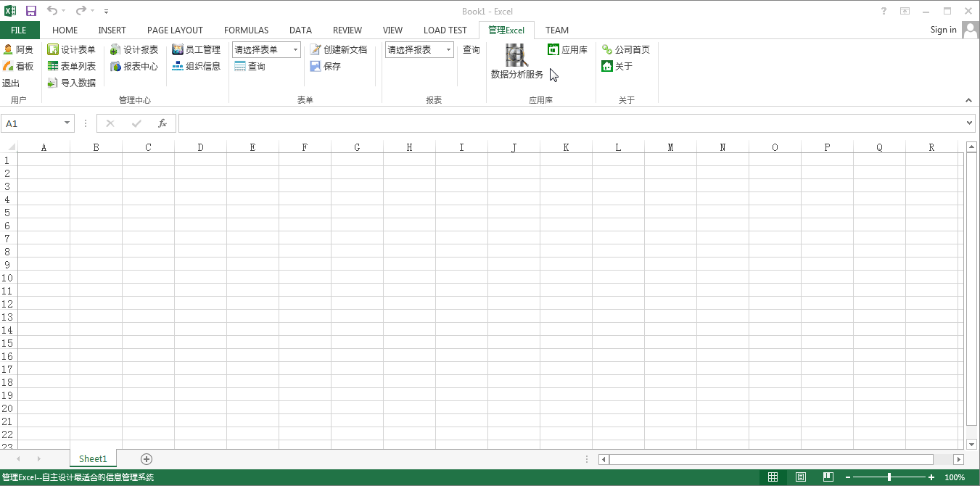Click the zoom slider handle
The image size is (980, 486).
[x=889, y=477]
